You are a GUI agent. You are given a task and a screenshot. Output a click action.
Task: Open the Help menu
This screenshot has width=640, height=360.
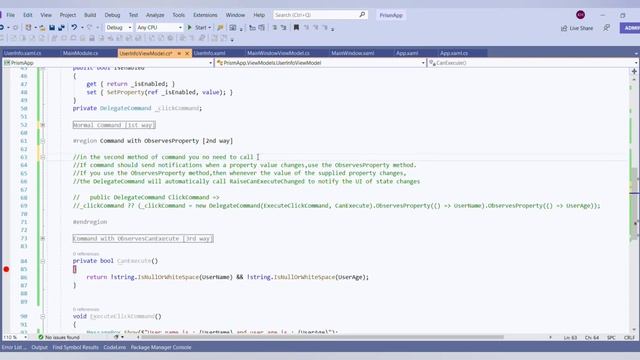pos(259,15)
